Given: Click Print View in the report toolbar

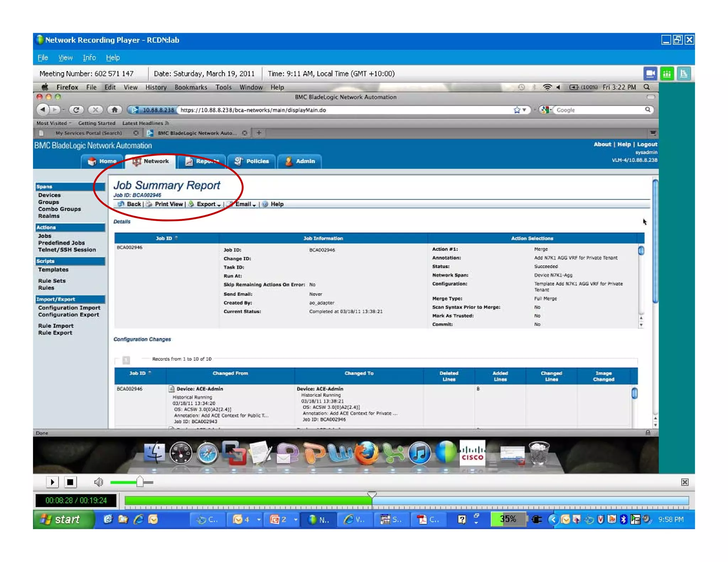Looking at the screenshot, I should 165,204.
